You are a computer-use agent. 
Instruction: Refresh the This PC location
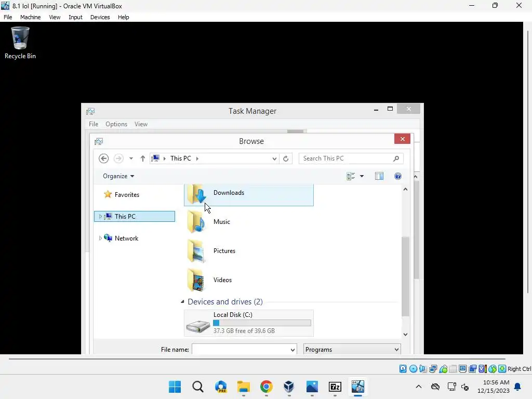pyautogui.click(x=286, y=158)
